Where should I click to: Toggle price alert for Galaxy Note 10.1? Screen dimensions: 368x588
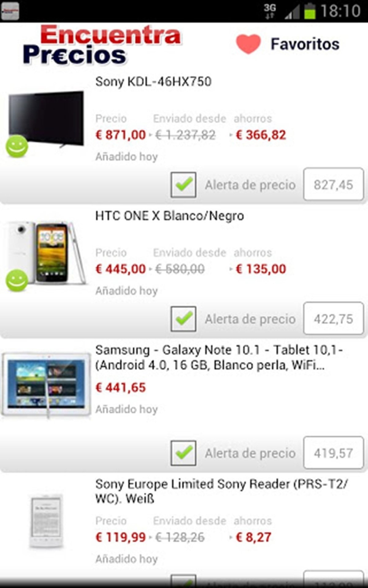point(183,453)
